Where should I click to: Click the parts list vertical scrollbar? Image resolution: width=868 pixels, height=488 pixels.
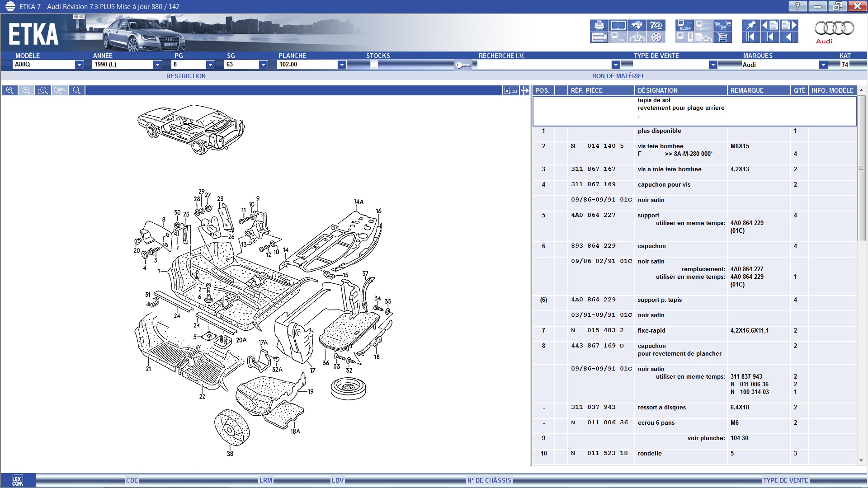(861, 168)
